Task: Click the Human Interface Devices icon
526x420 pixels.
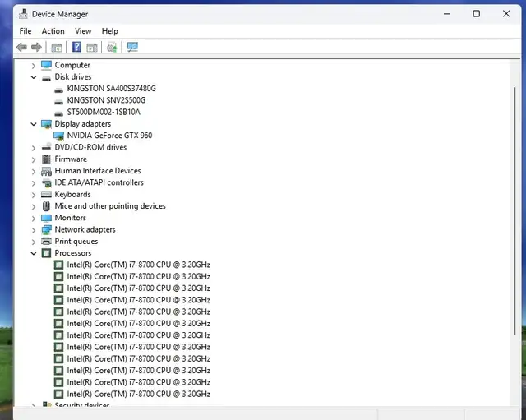Action: pos(46,171)
